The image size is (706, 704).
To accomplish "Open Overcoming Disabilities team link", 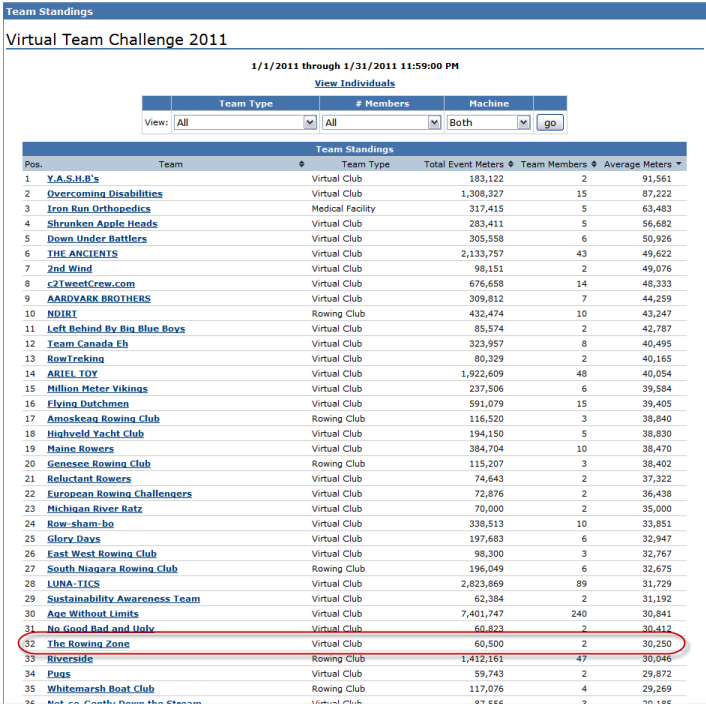I will point(105,194).
